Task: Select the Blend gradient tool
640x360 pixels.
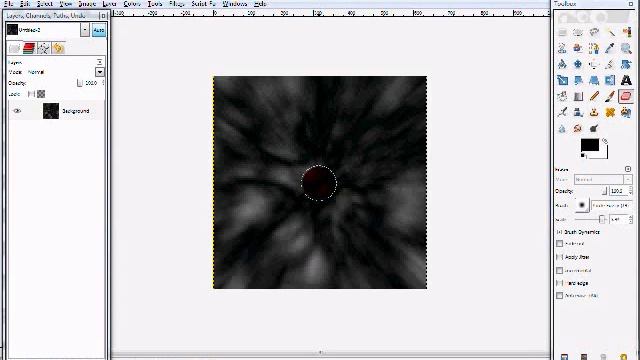Action: [x=578, y=96]
